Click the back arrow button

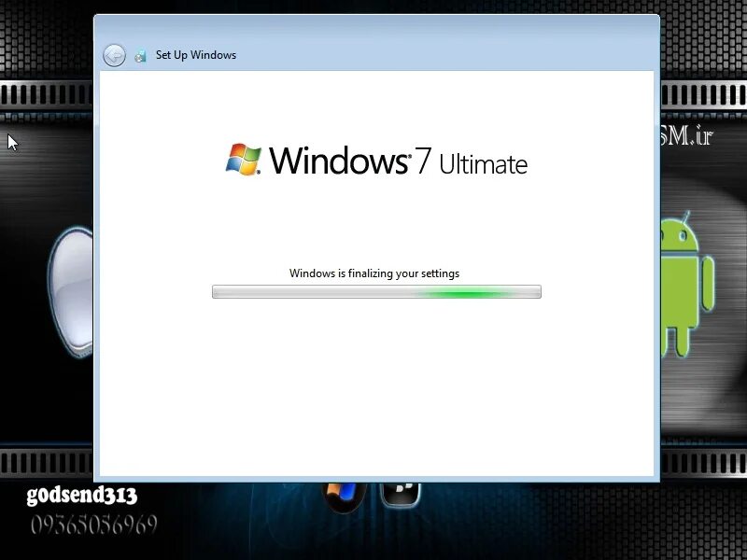point(114,56)
